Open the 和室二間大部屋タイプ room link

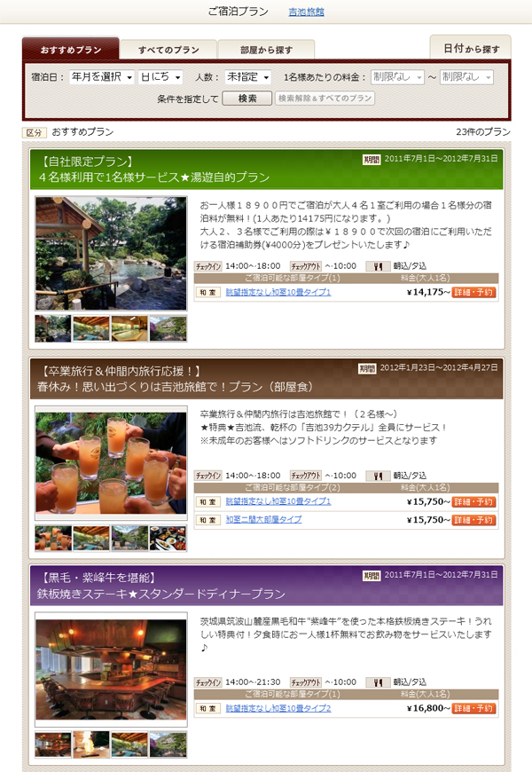click(263, 520)
